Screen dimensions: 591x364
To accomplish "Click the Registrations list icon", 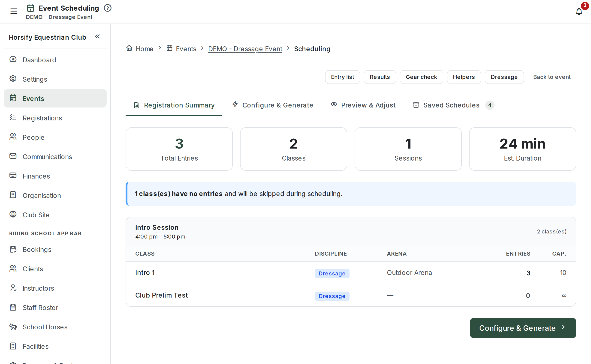I will point(13,117).
